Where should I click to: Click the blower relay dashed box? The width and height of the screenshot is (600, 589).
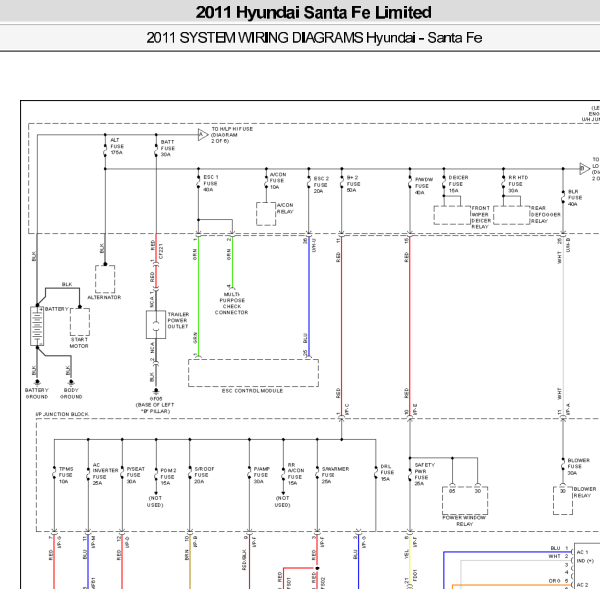pyautogui.click(x=563, y=501)
